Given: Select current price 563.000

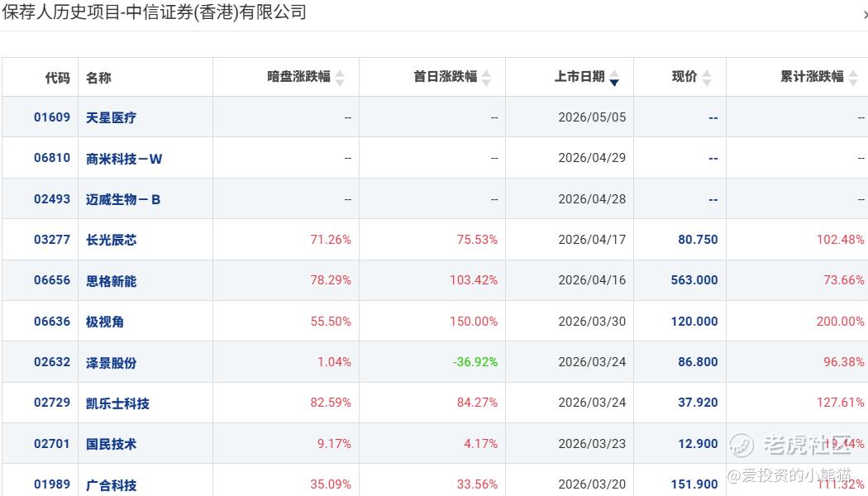Looking at the screenshot, I should point(694,280).
